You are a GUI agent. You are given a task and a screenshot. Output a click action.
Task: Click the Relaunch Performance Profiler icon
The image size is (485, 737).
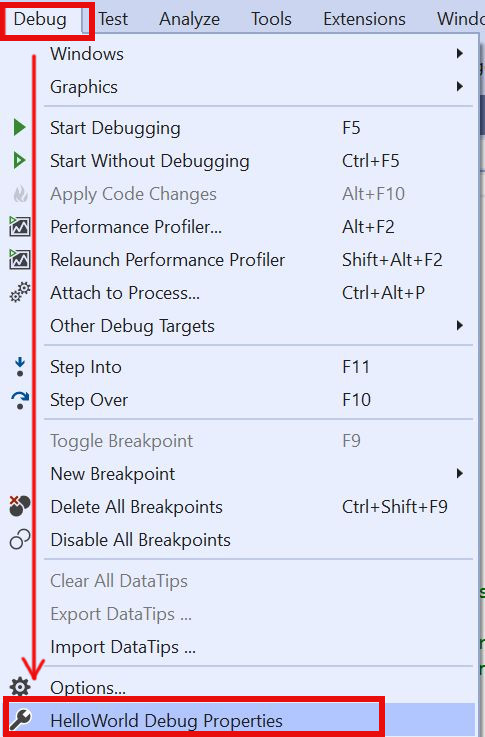20,259
